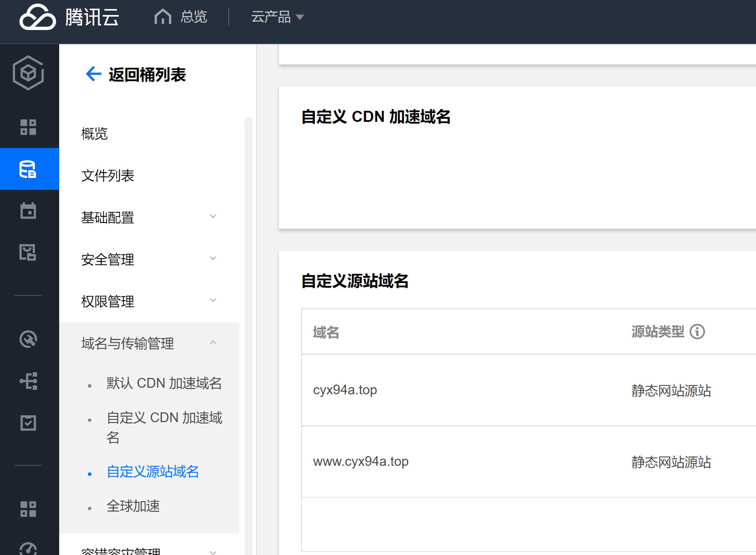Open the 基础配置 menu item
The image size is (756, 555).
pyautogui.click(x=108, y=218)
